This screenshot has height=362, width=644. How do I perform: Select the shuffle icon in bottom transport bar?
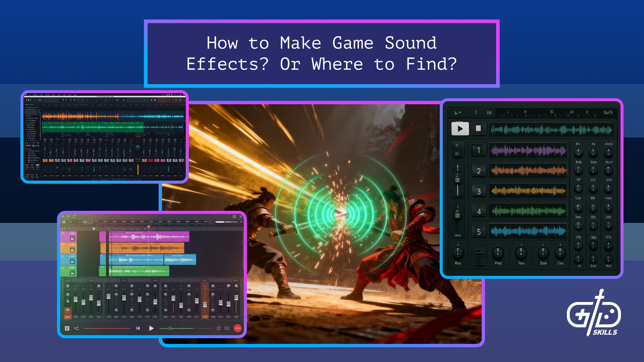click(76, 328)
